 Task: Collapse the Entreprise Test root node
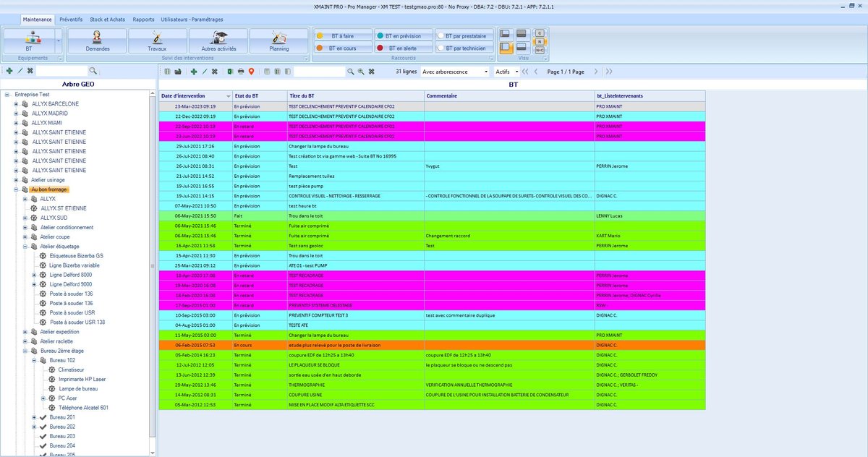[7, 94]
